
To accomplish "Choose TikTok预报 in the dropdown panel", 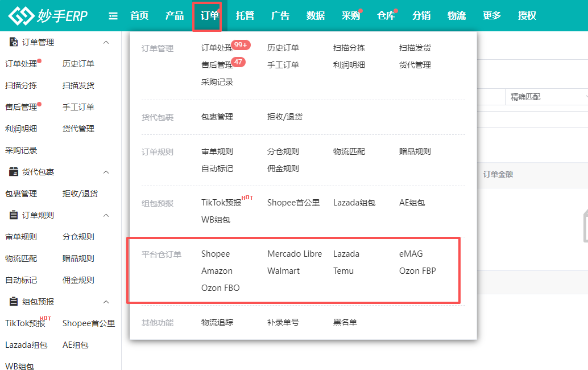I will pyautogui.click(x=221, y=203).
